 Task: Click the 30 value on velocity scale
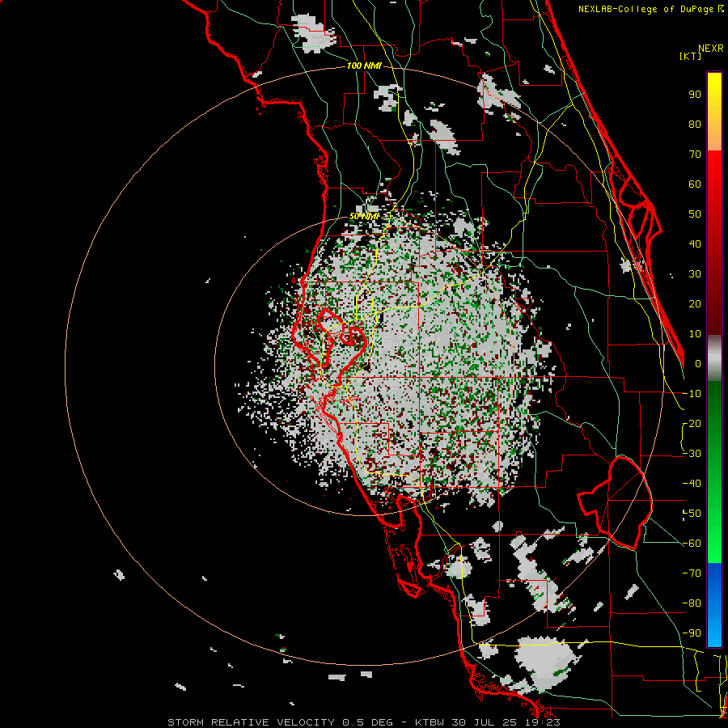pos(695,274)
